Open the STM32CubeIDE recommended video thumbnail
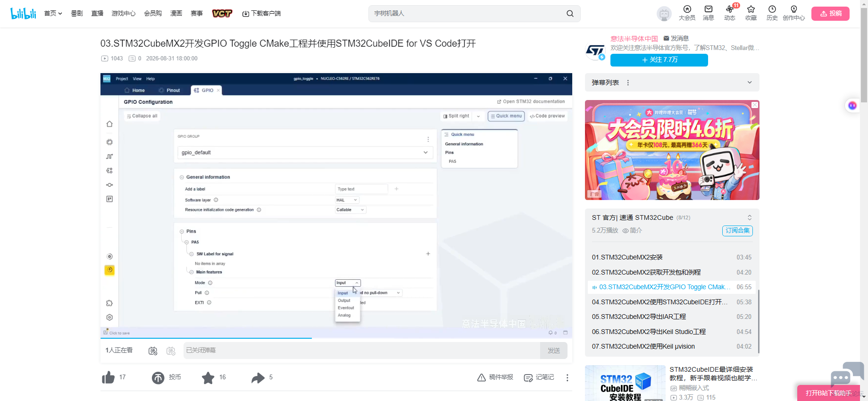 click(x=625, y=383)
